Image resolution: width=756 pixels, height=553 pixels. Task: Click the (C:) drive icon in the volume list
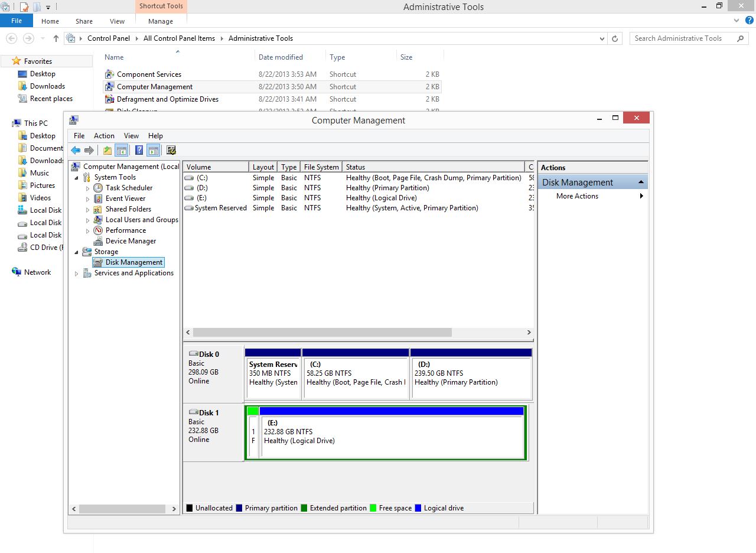click(189, 178)
